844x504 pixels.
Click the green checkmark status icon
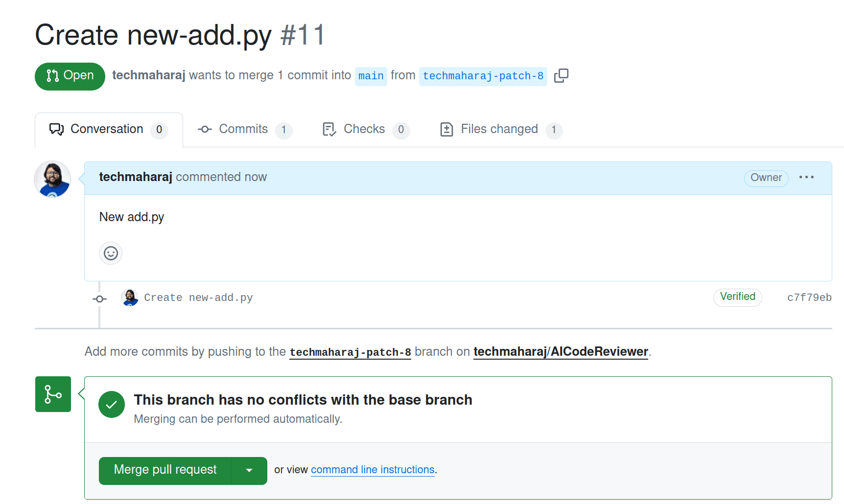[112, 404]
